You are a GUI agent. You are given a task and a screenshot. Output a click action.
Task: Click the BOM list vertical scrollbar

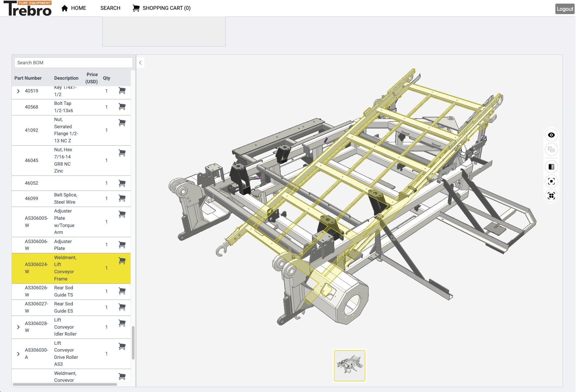133,342
